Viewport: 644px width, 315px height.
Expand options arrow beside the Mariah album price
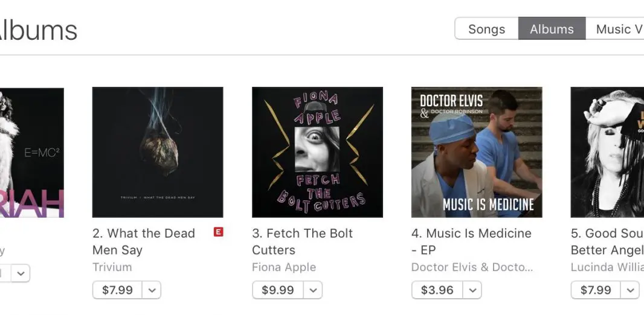(21, 273)
